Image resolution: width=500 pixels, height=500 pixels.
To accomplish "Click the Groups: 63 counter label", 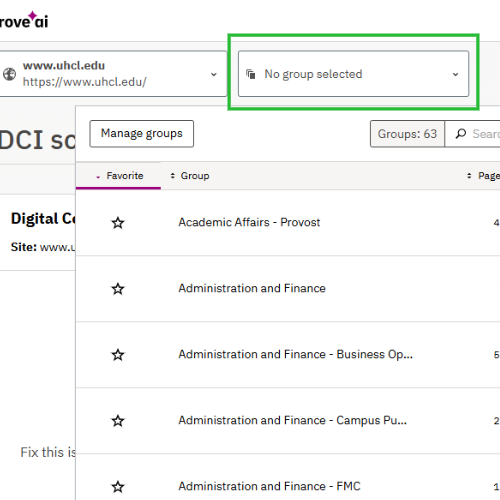I will [407, 134].
